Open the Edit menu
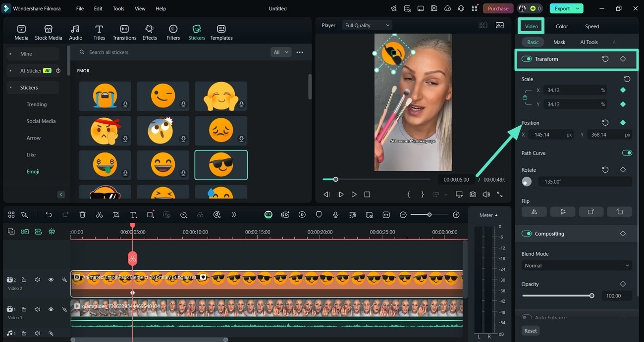 coord(98,8)
